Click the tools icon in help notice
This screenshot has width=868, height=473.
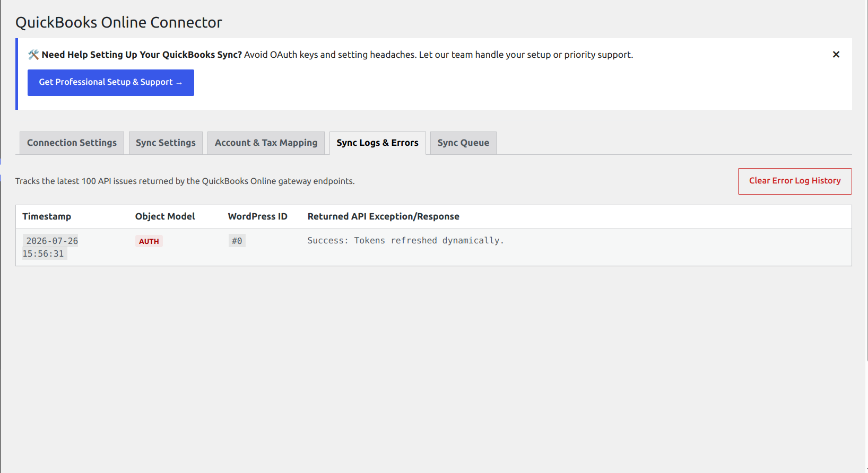(x=33, y=55)
